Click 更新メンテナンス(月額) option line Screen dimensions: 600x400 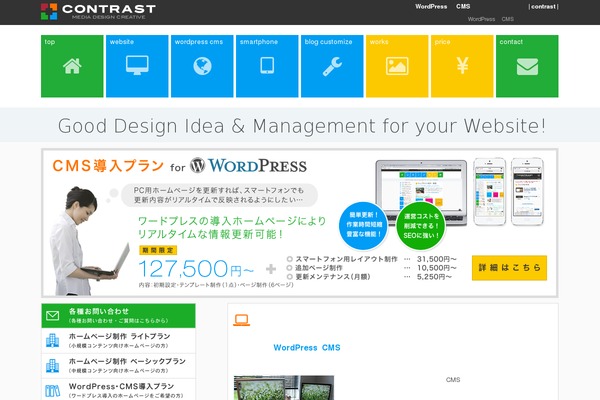369,277
